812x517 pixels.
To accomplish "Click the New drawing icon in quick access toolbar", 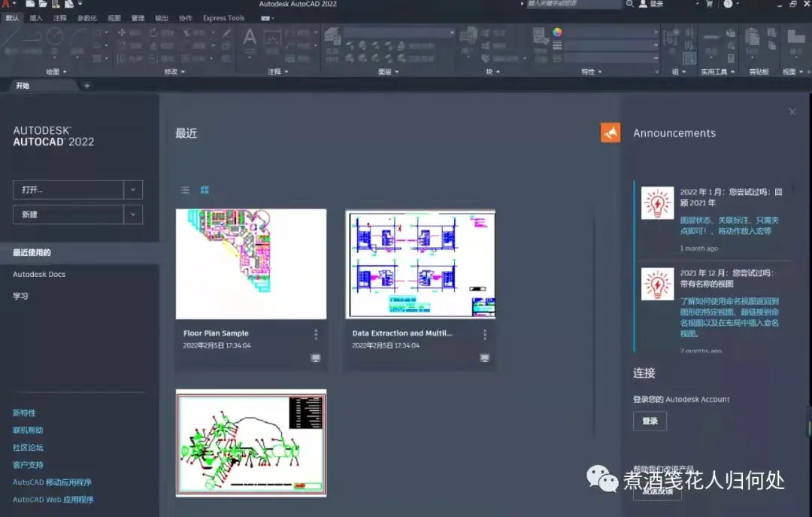I will point(31,4).
